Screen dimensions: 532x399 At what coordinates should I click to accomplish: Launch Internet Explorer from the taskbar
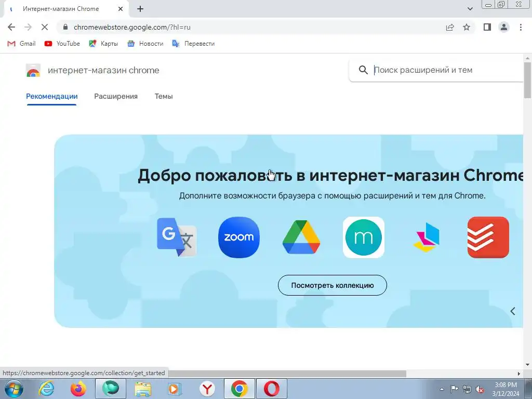(x=46, y=389)
